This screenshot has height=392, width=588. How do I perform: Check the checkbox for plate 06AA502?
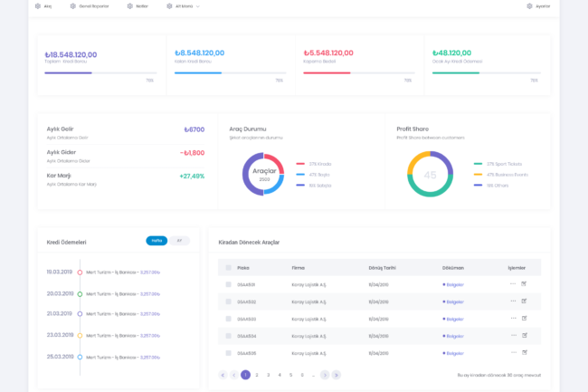pyautogui.click(x=229, y=301)
